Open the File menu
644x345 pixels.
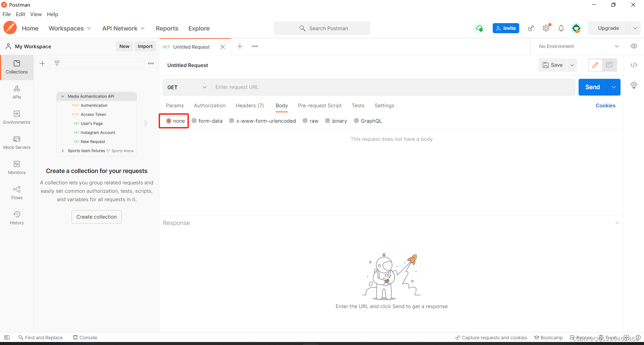(x=7, y=14)
